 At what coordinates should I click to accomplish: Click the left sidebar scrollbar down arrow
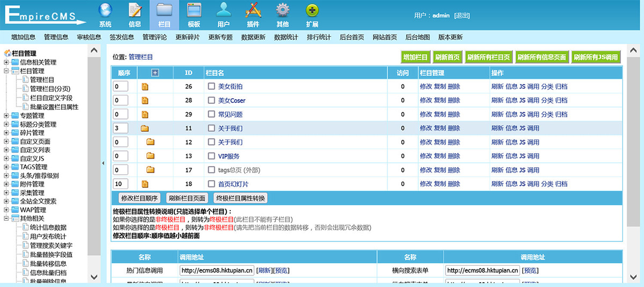(94, 277)
